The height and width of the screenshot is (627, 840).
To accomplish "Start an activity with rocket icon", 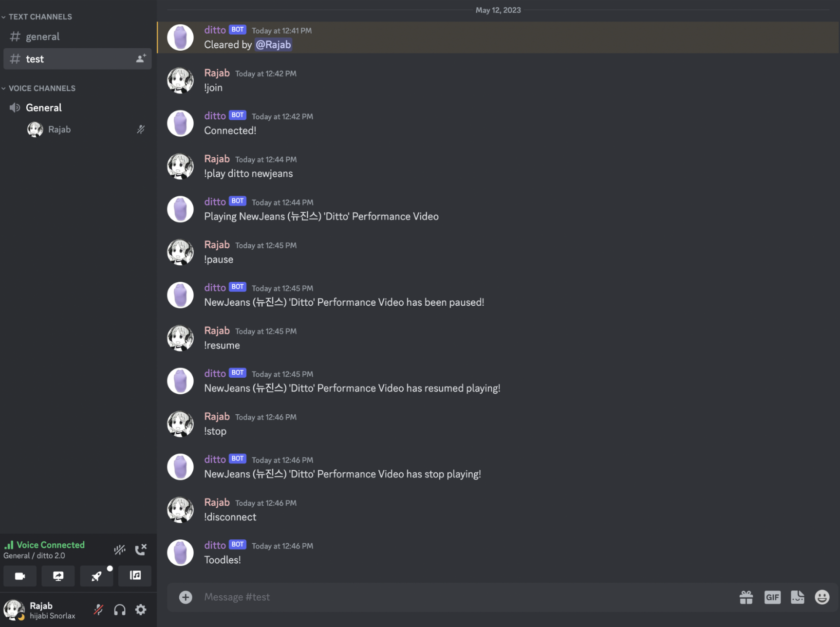I will 96,576.
